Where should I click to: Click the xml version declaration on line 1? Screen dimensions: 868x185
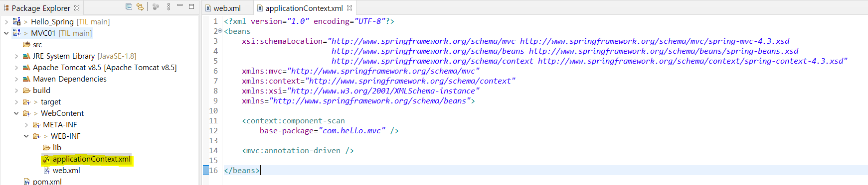pos(309,21)
